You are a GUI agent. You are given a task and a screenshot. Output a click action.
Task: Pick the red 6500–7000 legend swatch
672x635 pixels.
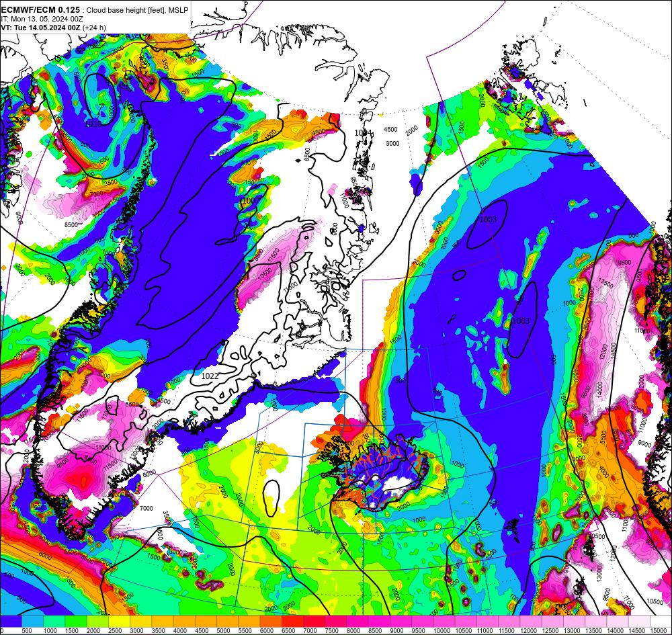coord(293,621)
